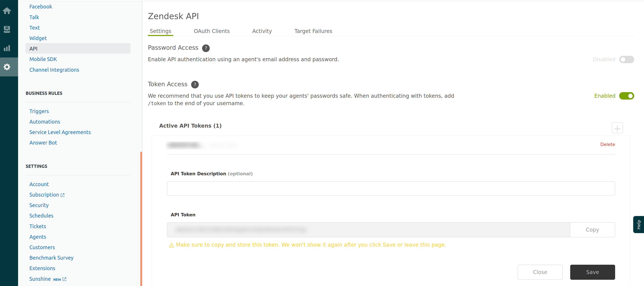
Task: Open Text channel settings
Action: [34, 28]
